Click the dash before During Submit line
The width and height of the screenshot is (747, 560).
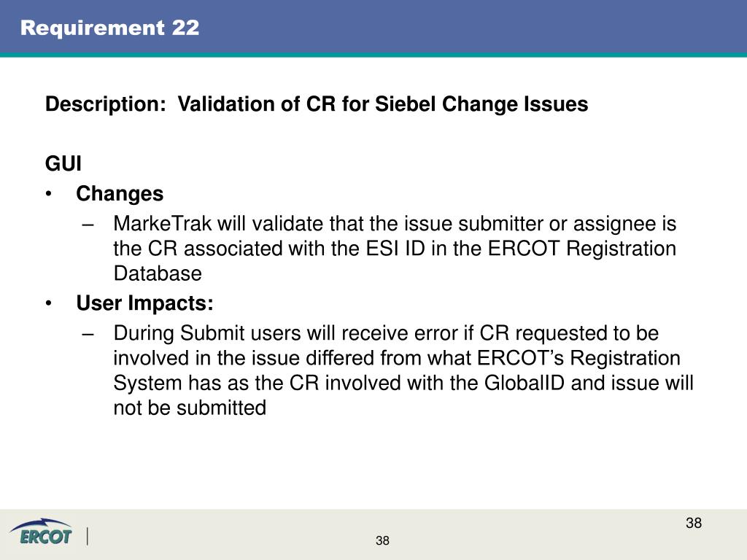click(x=88, y=334)
